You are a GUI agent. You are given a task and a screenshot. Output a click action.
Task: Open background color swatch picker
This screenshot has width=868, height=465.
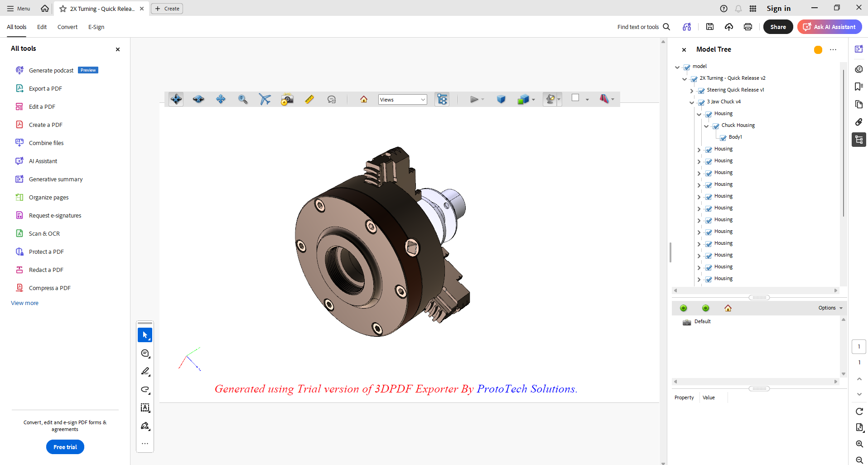coord(575,98)
